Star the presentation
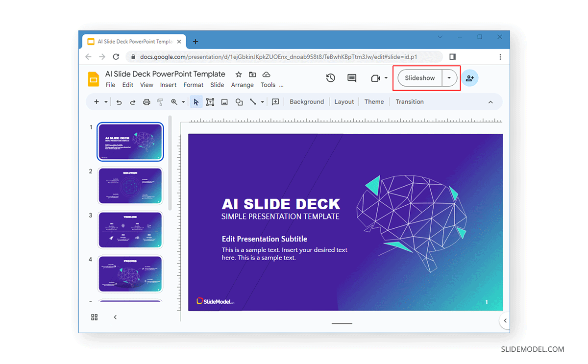 click(238, 74)
